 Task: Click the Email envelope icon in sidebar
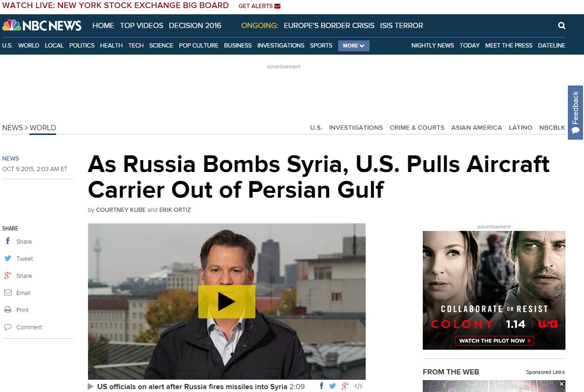(x=8, y=293)
